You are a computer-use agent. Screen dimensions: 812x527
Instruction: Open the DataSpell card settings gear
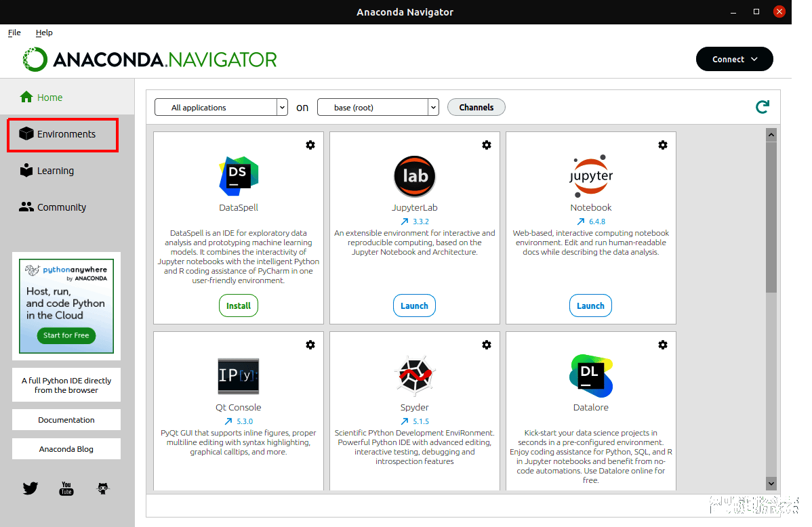click(x=310, y=145)
